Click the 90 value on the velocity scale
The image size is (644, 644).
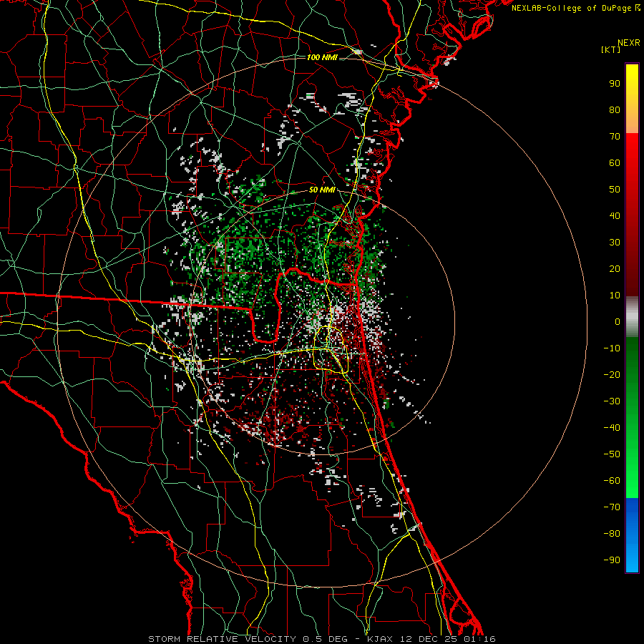click(615, 84)
